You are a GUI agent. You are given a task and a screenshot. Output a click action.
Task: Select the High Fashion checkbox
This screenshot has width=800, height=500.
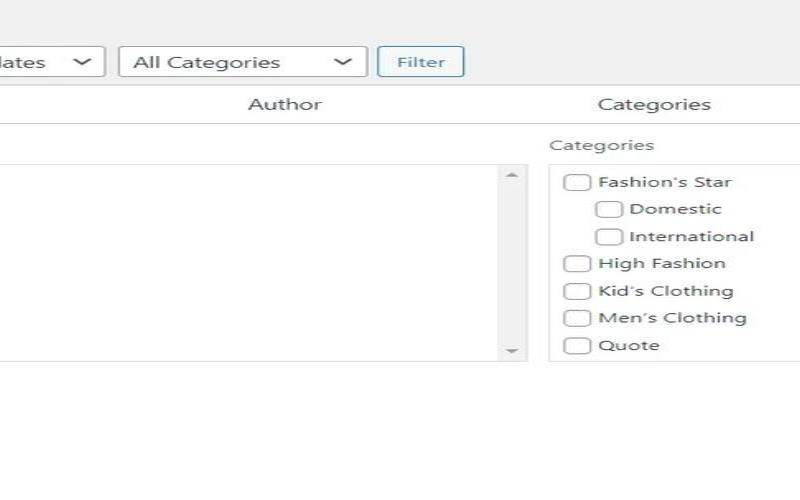click(577, 264)
